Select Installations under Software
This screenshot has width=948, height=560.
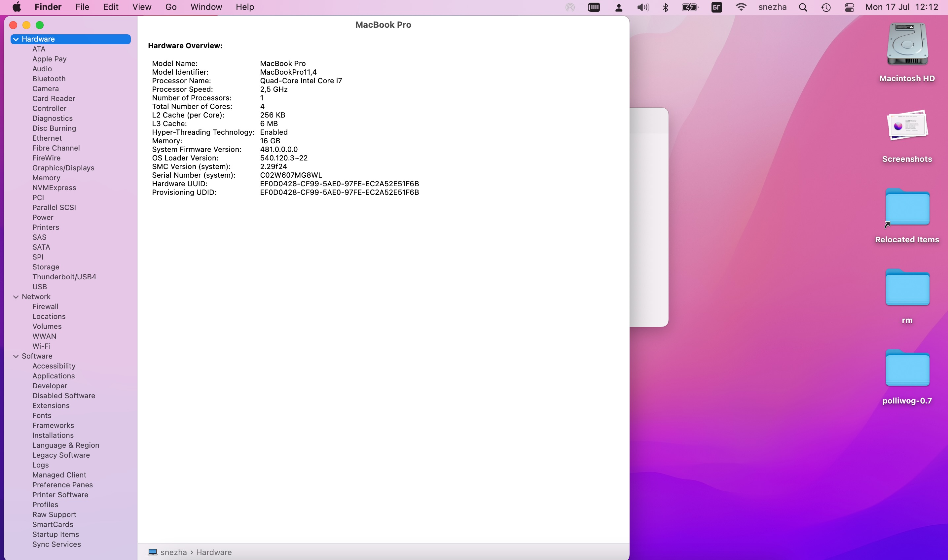(53, 435)
